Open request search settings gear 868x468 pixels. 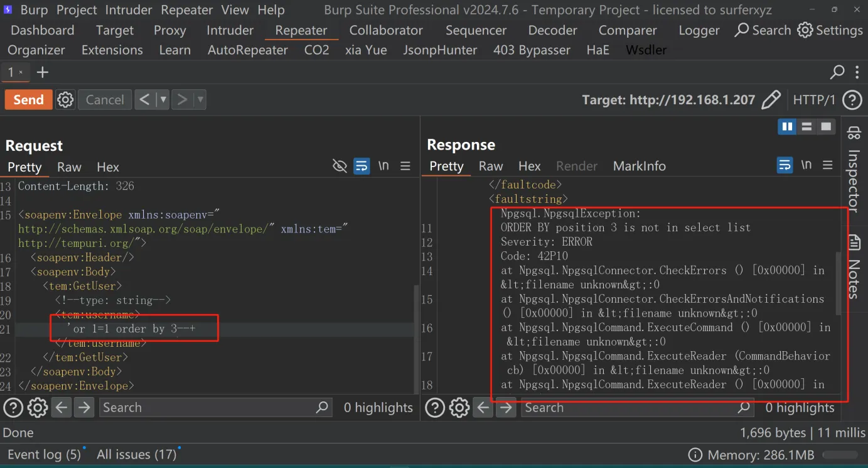click(x=38, y=408)
